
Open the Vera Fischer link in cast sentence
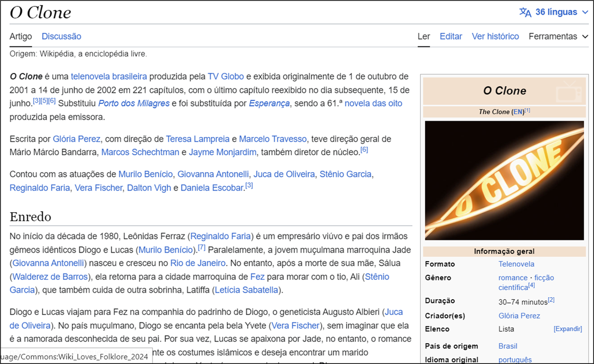(98, 187)
